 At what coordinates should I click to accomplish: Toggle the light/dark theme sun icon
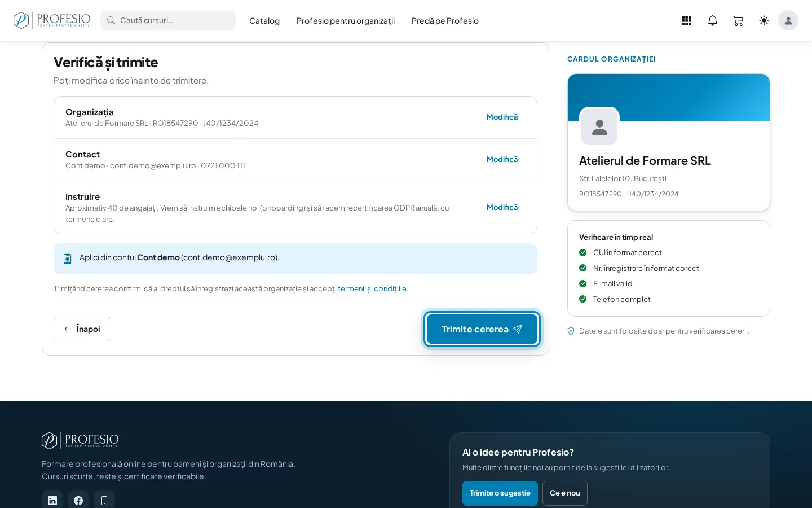coord(764,20)
